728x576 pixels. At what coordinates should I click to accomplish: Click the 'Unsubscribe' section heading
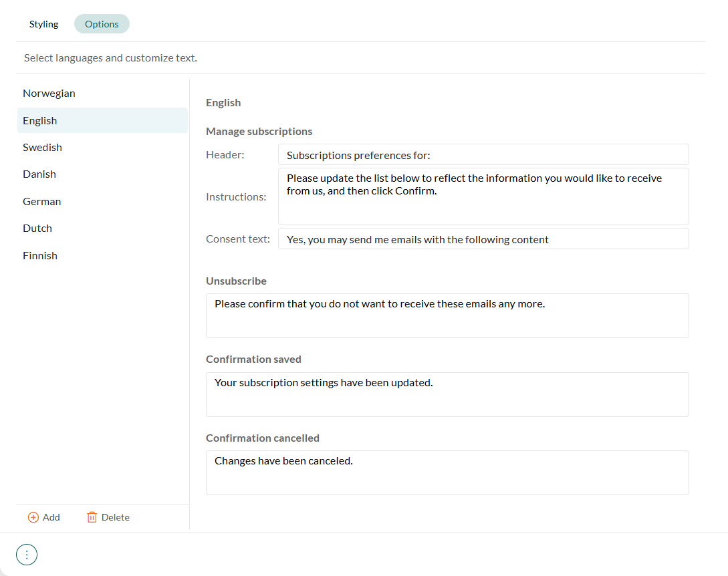click(x=237, y=281)
